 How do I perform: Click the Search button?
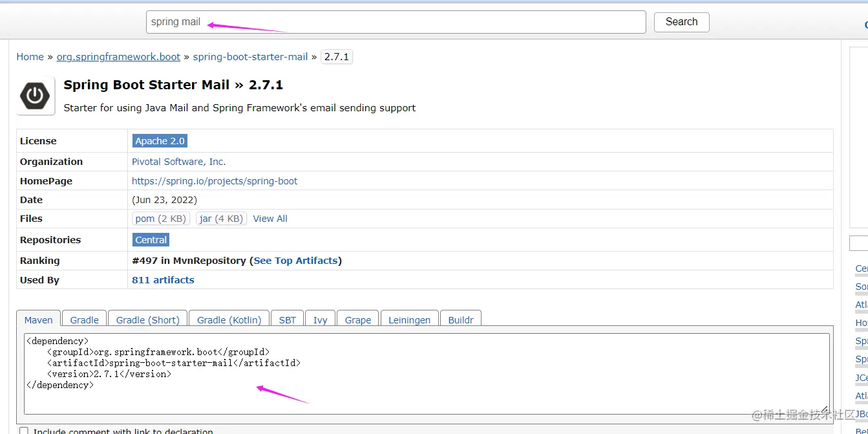pos(681,22)
